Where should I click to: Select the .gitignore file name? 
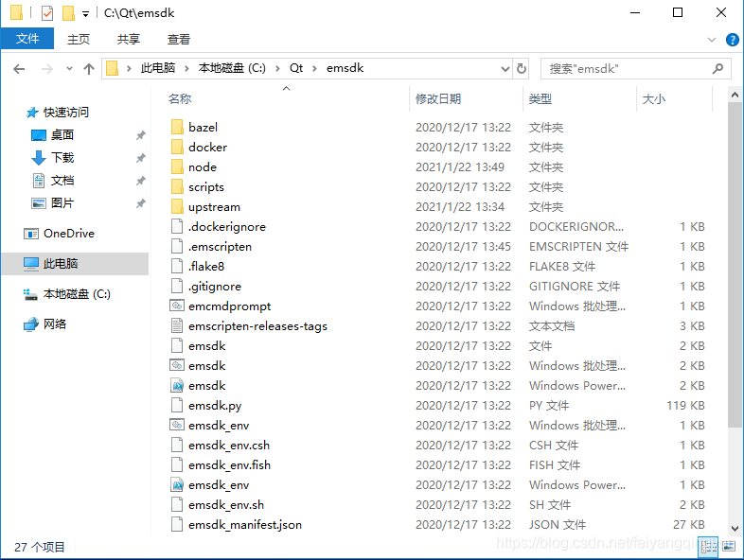[x=215, y=287]
